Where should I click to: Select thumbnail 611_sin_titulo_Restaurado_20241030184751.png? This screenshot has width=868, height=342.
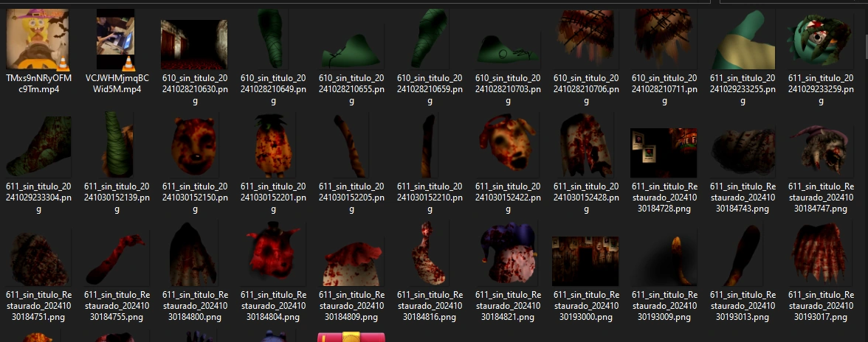coord(38,259)
